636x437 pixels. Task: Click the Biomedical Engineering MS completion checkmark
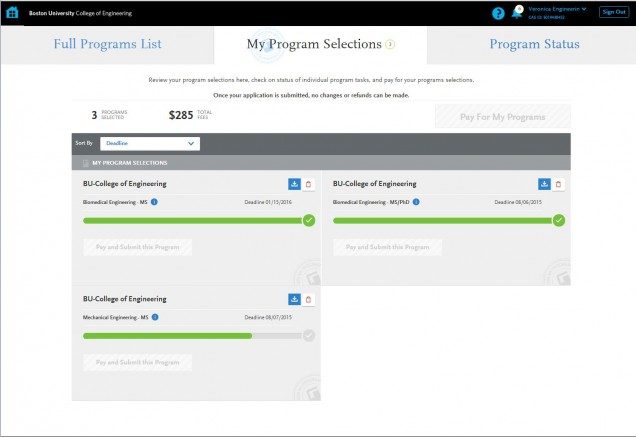pos(308,220)
